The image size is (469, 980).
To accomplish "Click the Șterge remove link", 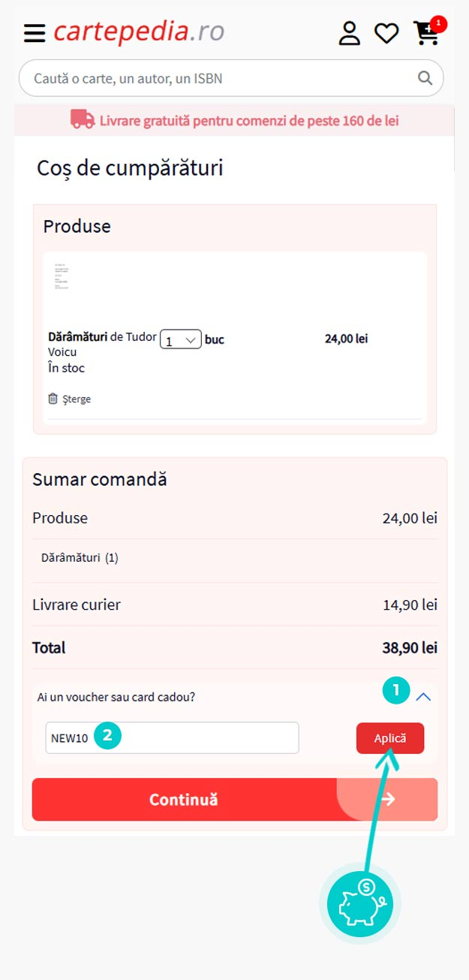I will [x=77, y=399].
